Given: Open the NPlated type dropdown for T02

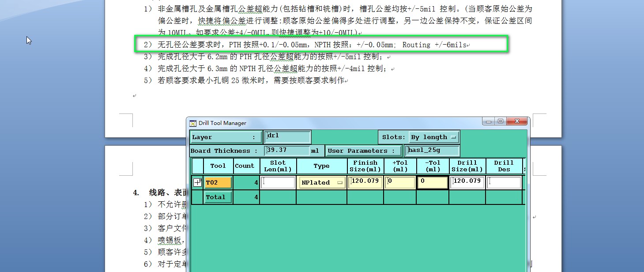Looking at the screenshot, I should tap(322, 182).
